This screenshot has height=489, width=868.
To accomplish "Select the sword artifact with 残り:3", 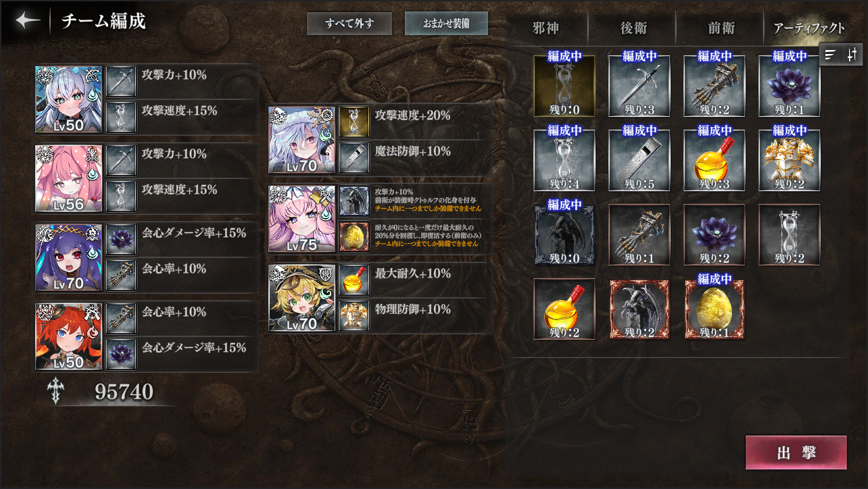I will coord(639,86).
